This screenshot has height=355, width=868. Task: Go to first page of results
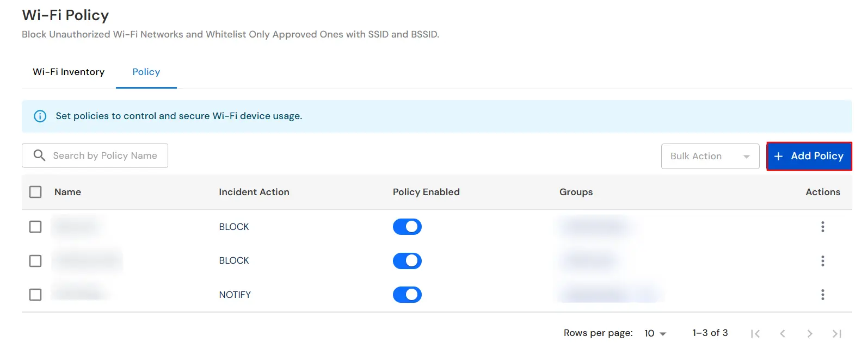[x=755, y=334]
